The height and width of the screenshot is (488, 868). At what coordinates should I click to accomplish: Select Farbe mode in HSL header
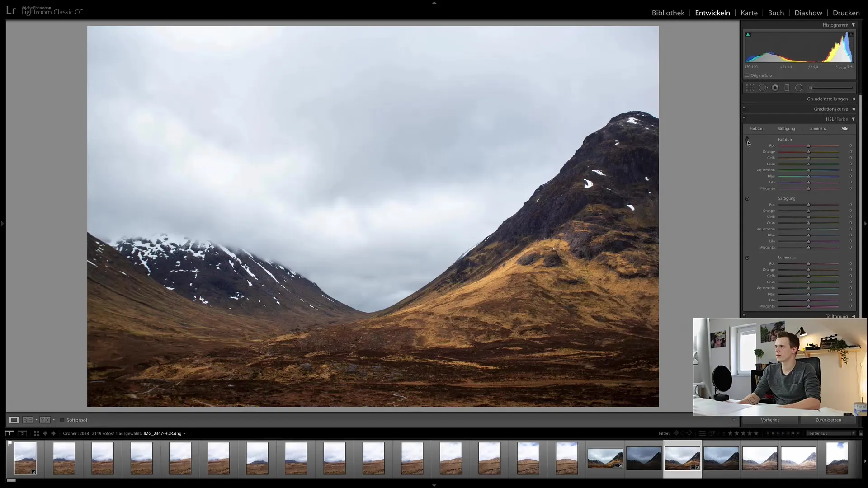click(842, 119)
